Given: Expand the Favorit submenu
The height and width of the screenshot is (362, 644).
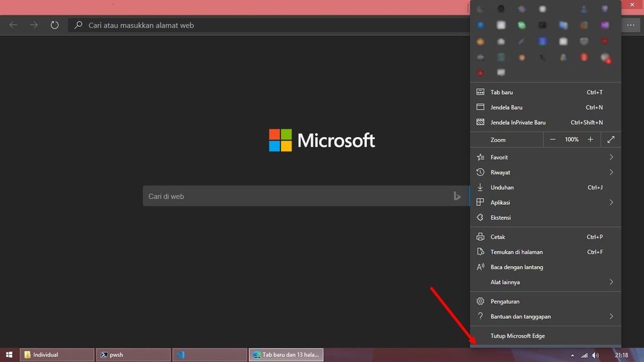Looking at the screenshot, I should 545,157.
